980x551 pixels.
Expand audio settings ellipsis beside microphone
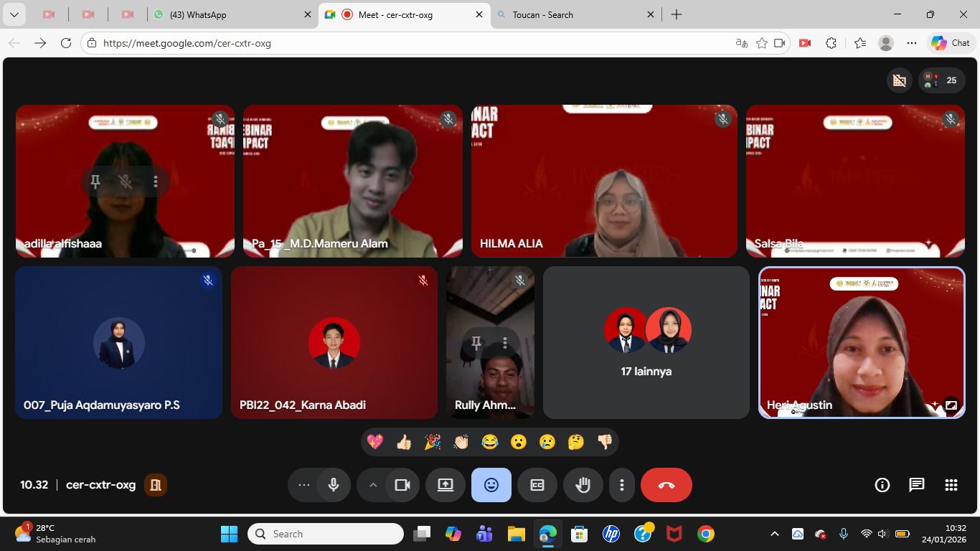[x=304, y=485]
